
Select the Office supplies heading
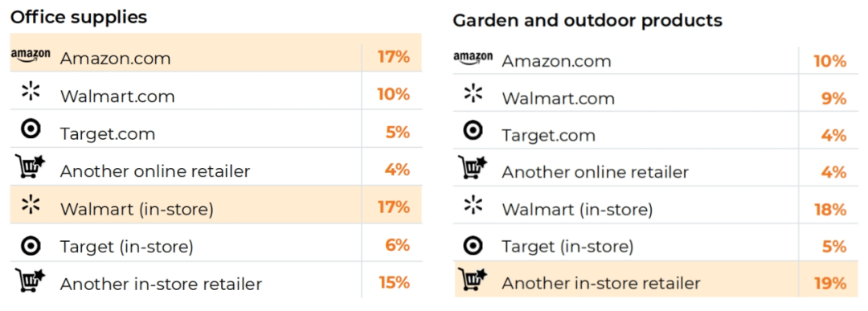point(79,17)
